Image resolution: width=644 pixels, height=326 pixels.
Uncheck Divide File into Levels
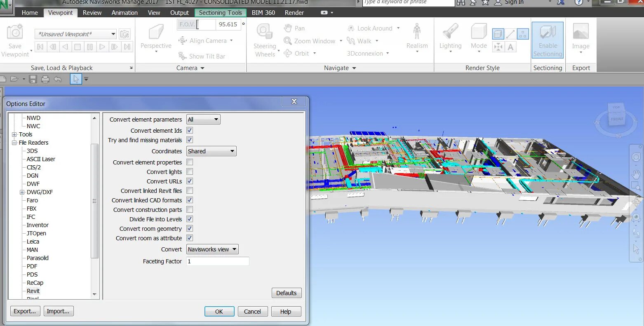(x=190, y=219)
